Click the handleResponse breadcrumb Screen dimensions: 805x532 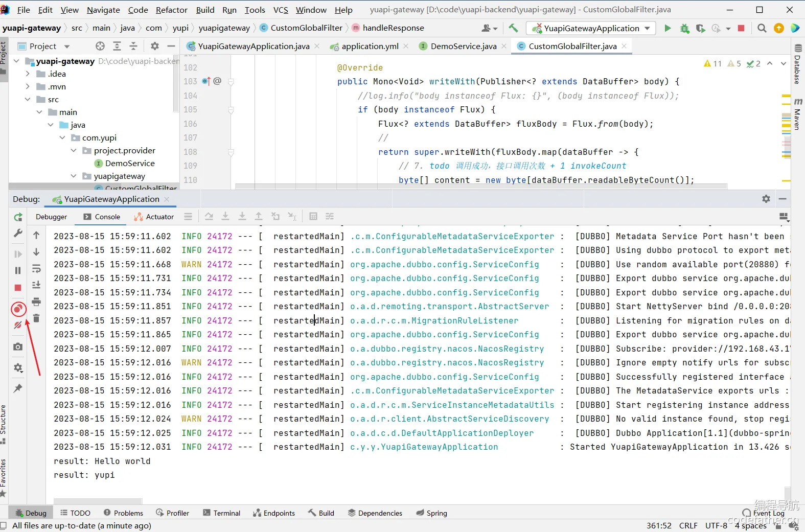click(x=393, y=28)
